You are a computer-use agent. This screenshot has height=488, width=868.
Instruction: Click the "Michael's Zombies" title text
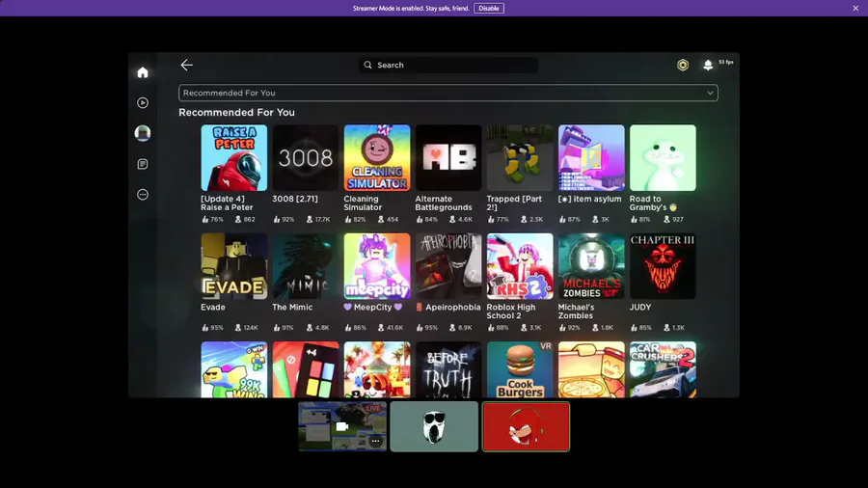[577, 312]
